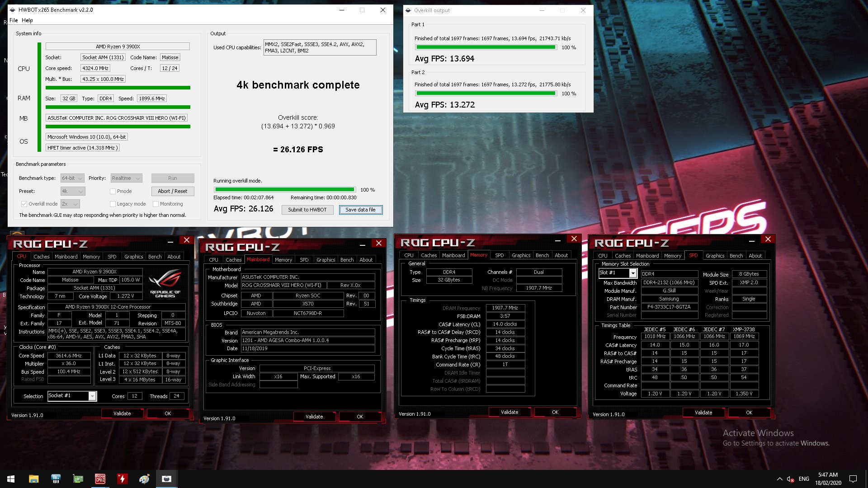Select Graphics tab in CPU-Z Memory window
Screen dimensions: 868x488
click(521, 255)
